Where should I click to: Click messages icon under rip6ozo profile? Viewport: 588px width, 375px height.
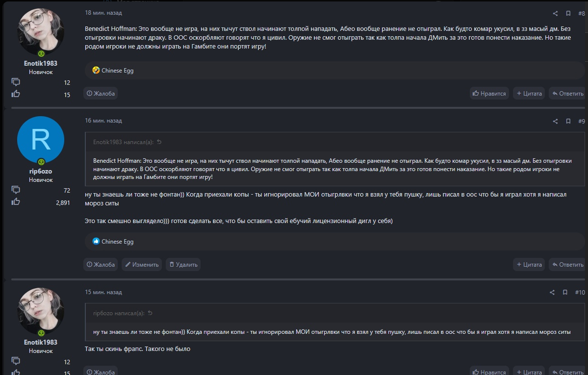pyautogui.click(x=16, y=190)
